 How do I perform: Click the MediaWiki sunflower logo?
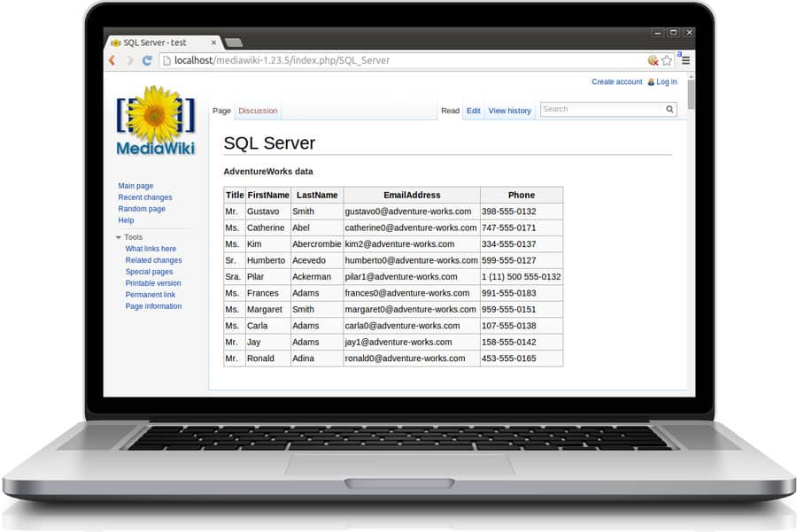tap(156, 120)
